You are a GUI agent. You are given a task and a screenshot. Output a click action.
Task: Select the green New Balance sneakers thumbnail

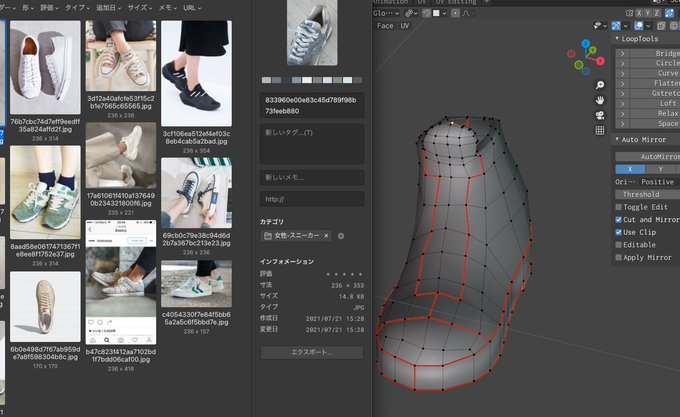(x=45, y=192)
